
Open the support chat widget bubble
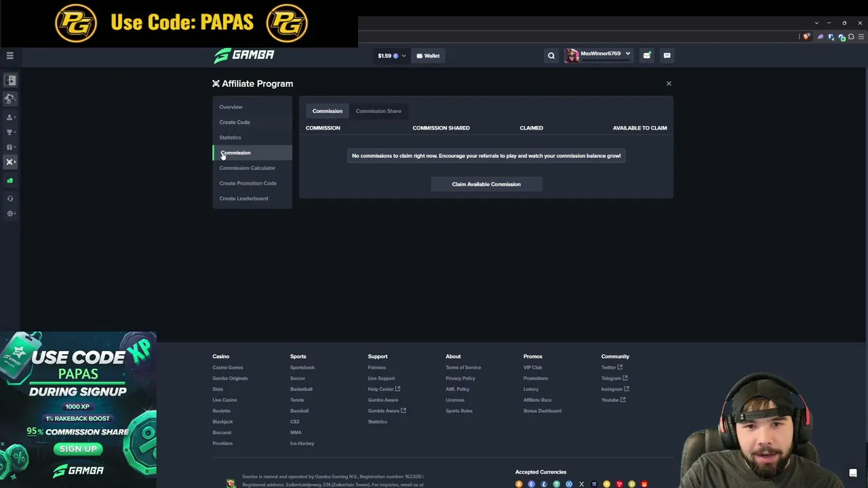click(853, 473)
